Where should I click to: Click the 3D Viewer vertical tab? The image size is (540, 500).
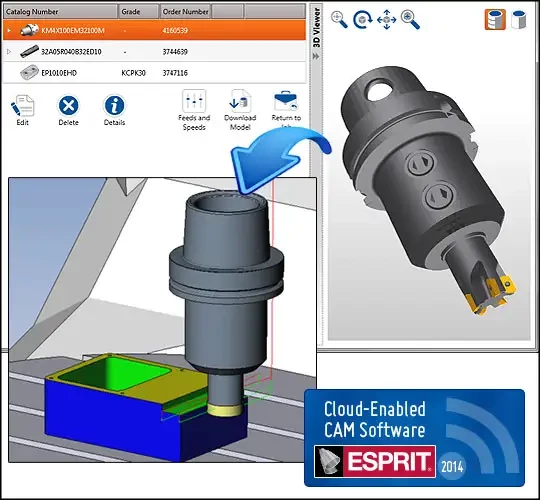(x=316, y=28)
